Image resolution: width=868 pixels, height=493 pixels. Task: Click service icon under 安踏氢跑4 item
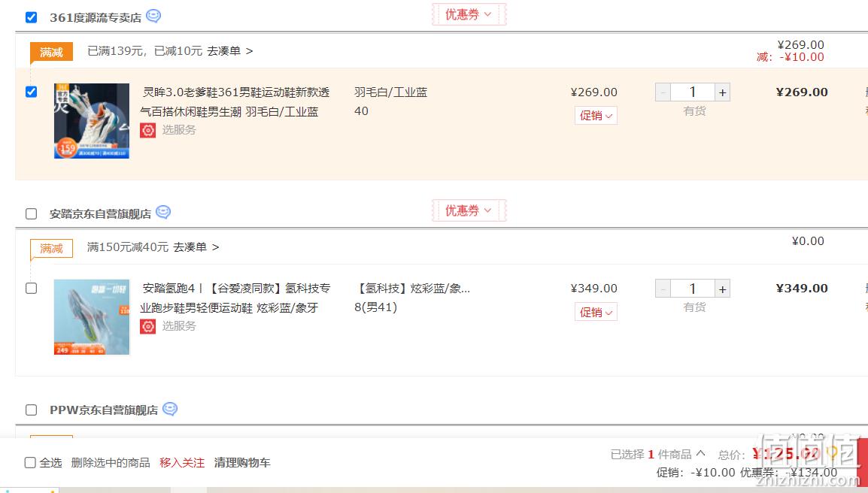[148, 326]
